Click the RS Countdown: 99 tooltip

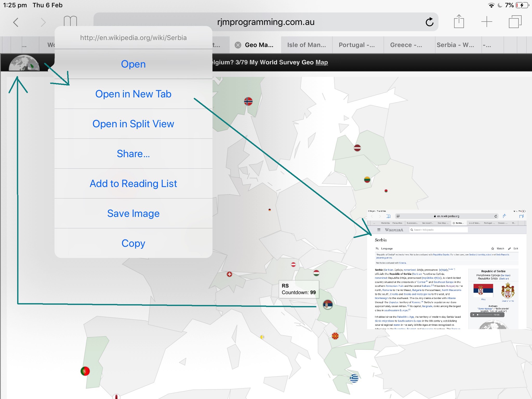click(x=299, y=289)
